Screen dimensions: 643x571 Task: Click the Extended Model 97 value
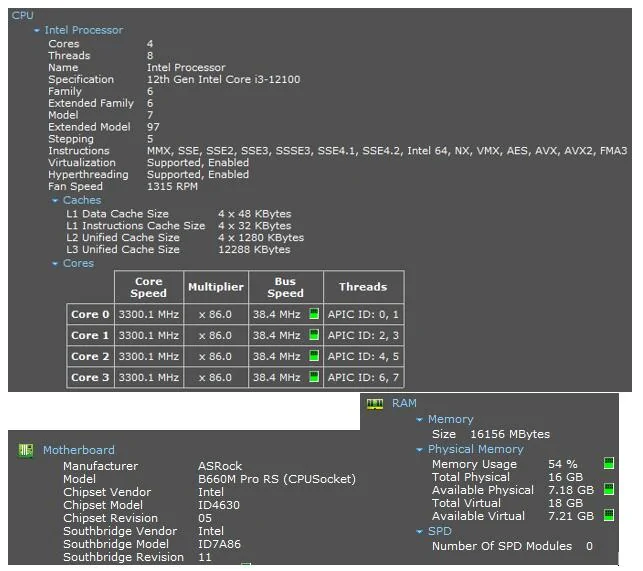click(153, 127)
